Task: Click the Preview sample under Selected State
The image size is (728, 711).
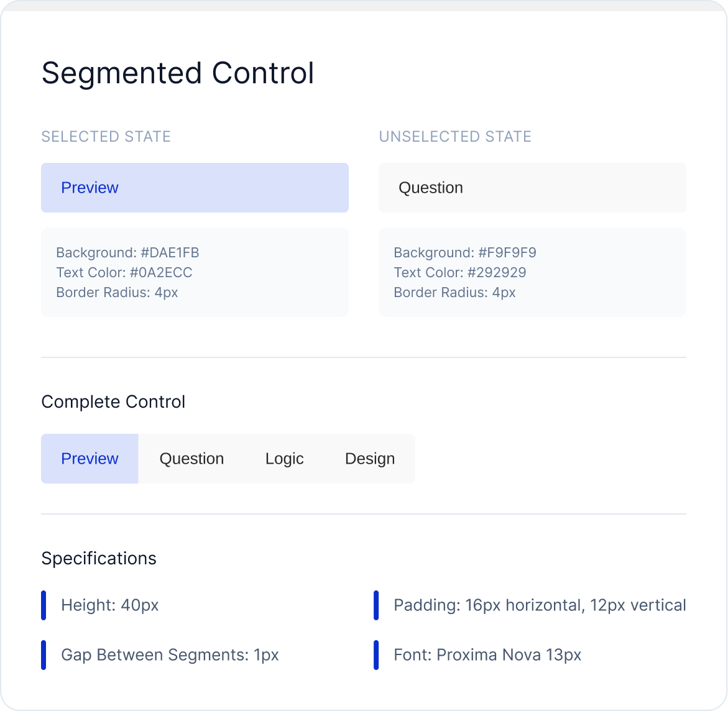Action: point(195,188)
